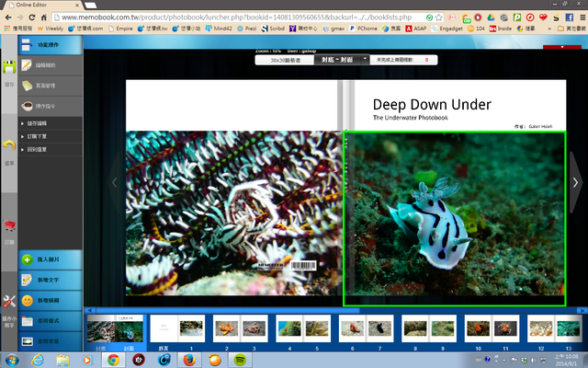The image size is (588, 368).
Task: Open the Chrome menu hamburger icon
Action: [582, 17]
